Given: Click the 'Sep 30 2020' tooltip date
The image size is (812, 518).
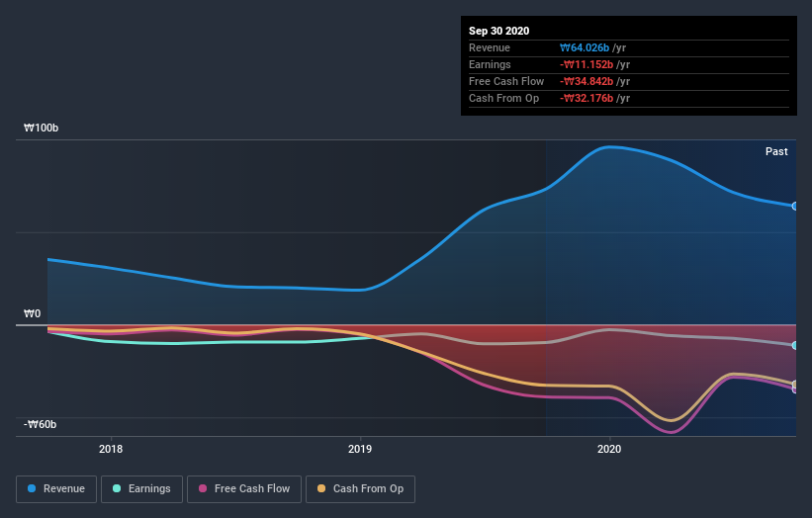Looking at the screenshot, I should coord(498,31).
